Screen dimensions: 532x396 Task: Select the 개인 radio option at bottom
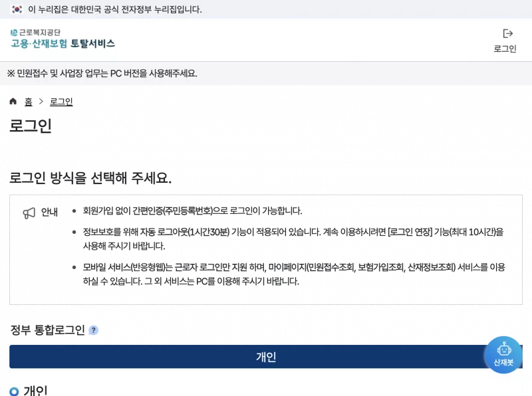(14, 391)
